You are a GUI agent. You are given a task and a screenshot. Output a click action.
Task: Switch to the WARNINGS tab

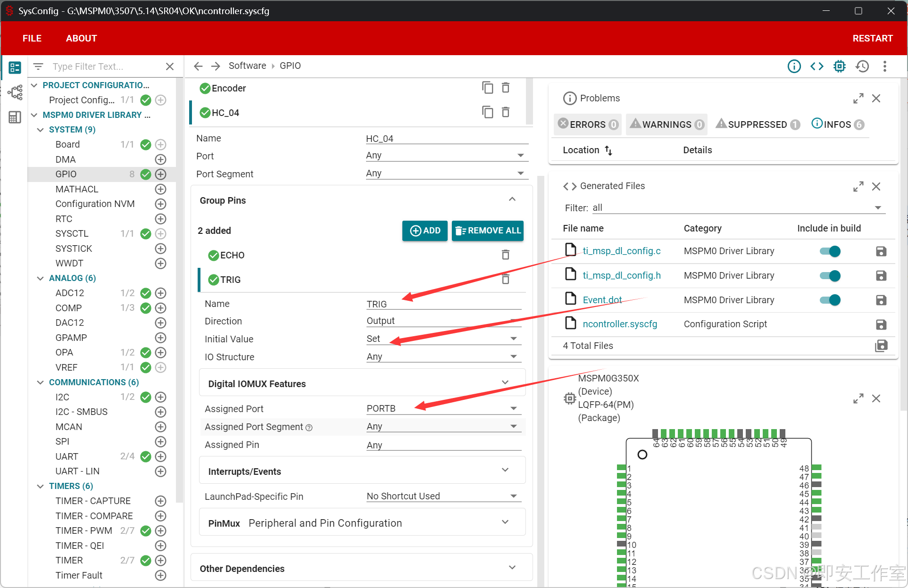(x=666, y=124)
